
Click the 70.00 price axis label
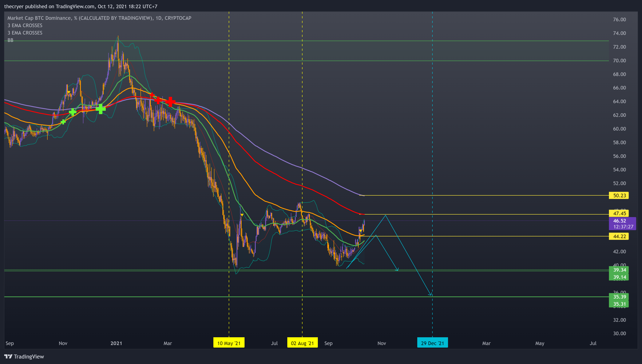click(x=619, y=60)
